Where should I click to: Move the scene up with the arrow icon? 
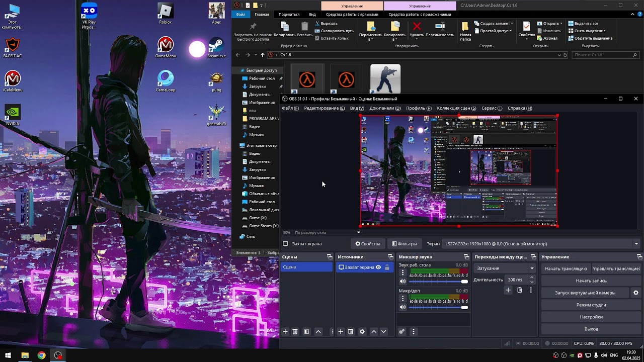pyautogui.click(x=318, y=332)
